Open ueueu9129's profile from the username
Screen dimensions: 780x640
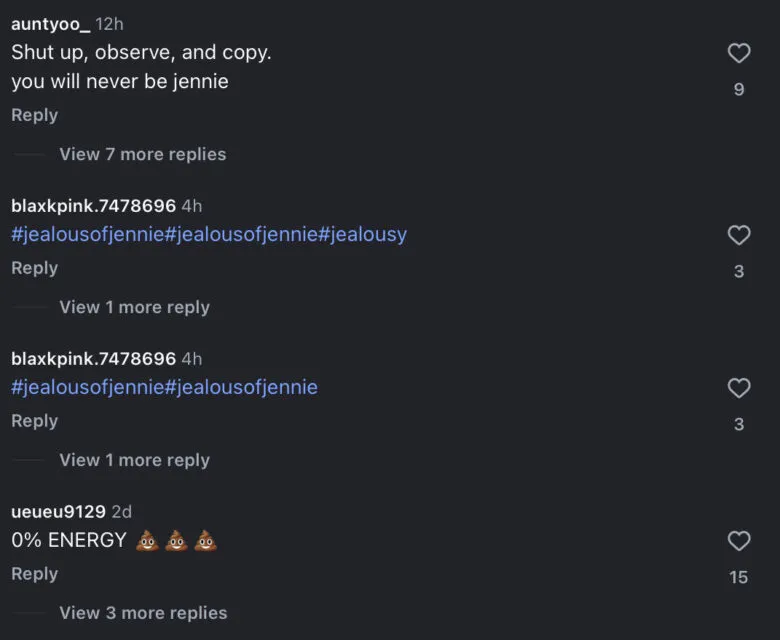(x=58, y=512)
